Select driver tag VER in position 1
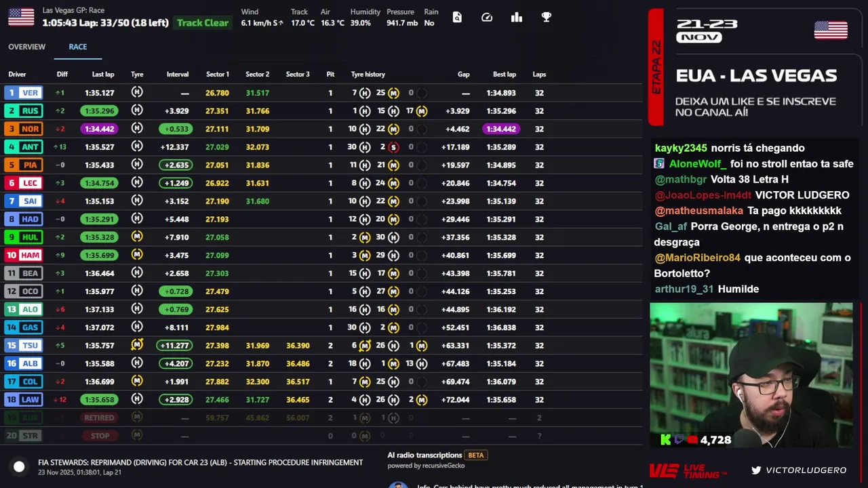Screen dimensions: 868x488 click(23, 93)
